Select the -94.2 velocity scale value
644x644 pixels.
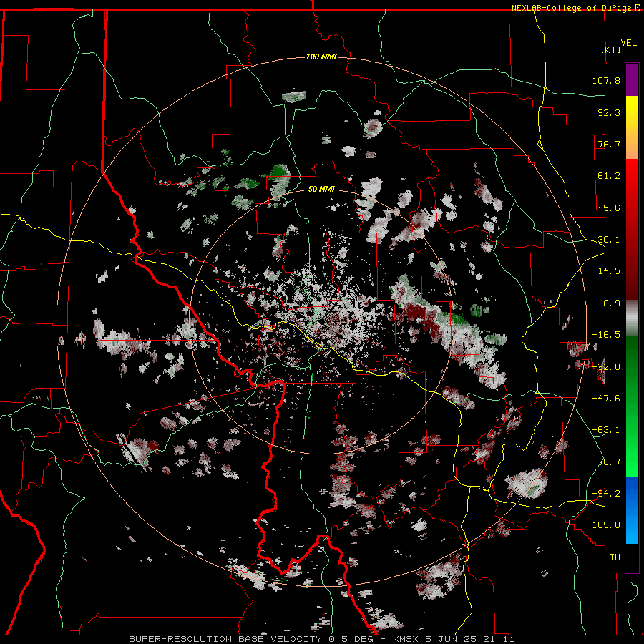click(x=606, y=494)
